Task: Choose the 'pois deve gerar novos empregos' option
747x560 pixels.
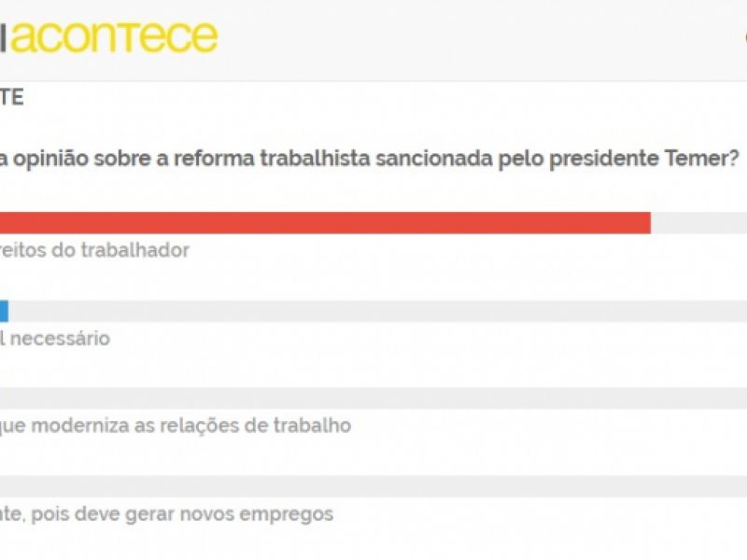Action: [166, 513]
